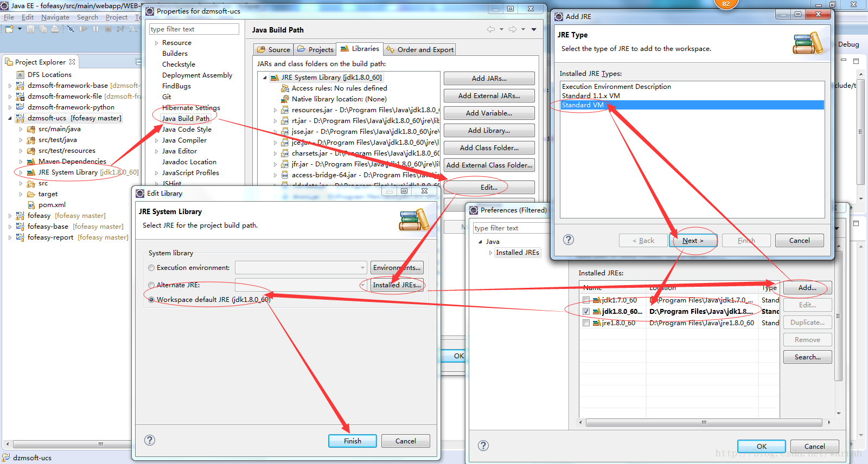
Task: Select Alternate JRE radio button
Action: [x=151, y=285]
